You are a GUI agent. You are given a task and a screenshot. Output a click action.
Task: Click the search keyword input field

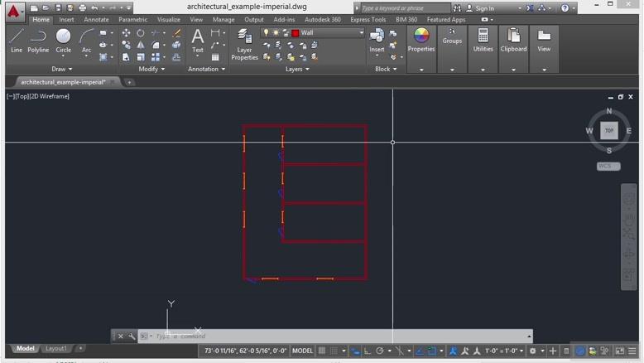click(405, 7)
